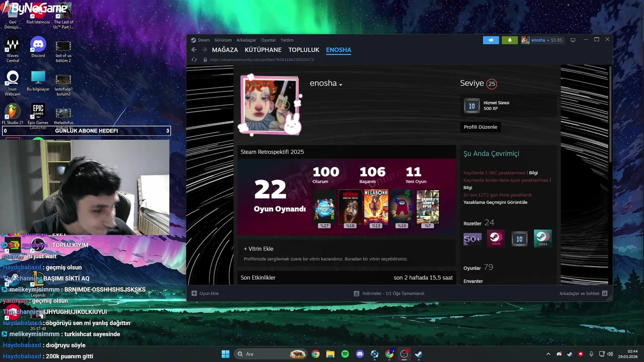Click the padlock icon beside the URL
Image resolution: width=644 pixels, height=362 pixels.
pos(205,60)
